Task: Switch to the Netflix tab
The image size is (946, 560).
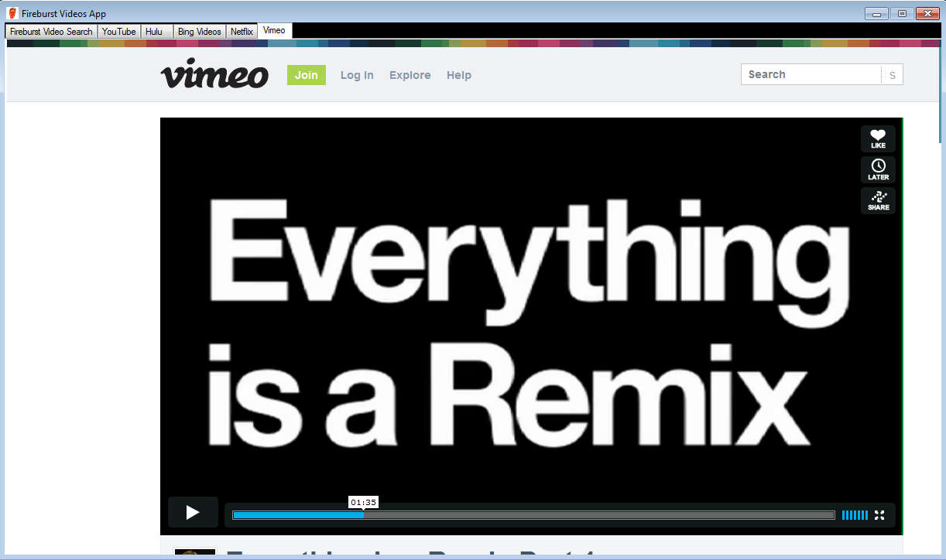Action: pyautogui.click(x=242, y=32)
